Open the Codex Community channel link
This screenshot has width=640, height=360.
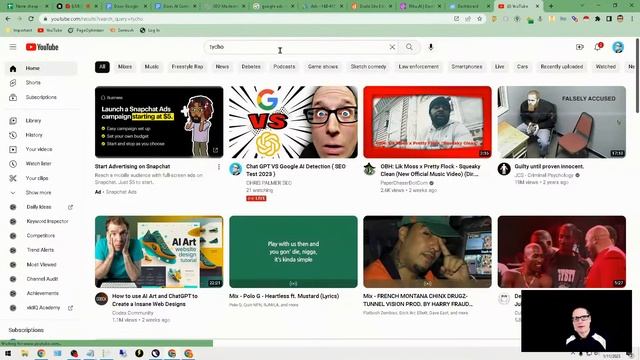[x=133, y=313]
